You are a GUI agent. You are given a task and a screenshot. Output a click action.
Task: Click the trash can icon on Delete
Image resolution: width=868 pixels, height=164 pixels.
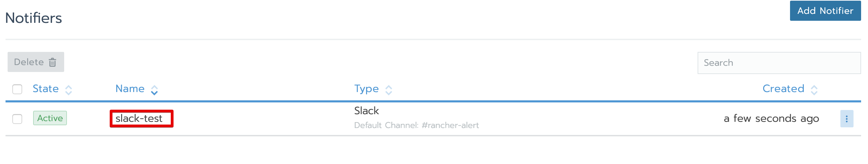tap(52, 62)
